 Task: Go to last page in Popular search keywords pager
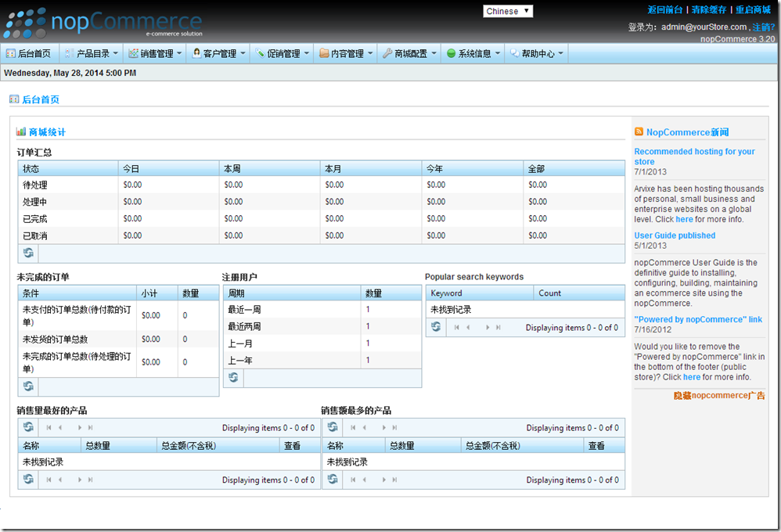coord(498,328)
